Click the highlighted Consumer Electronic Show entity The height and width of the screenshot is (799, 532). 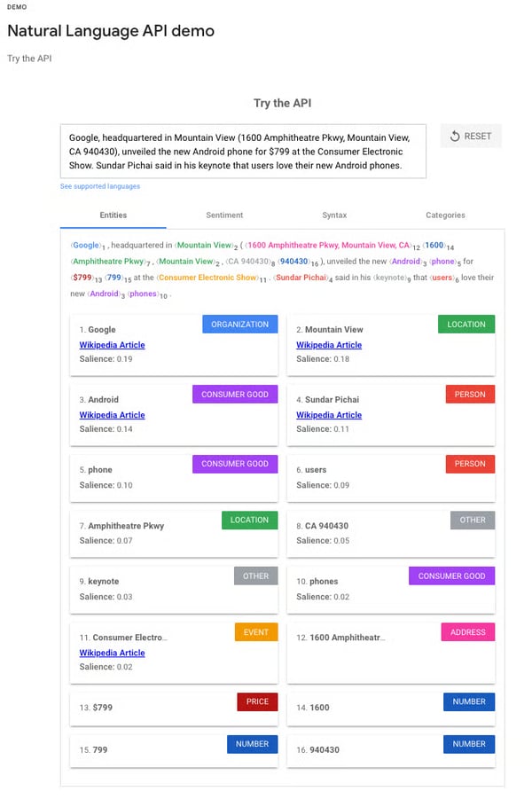pos(207,278)
